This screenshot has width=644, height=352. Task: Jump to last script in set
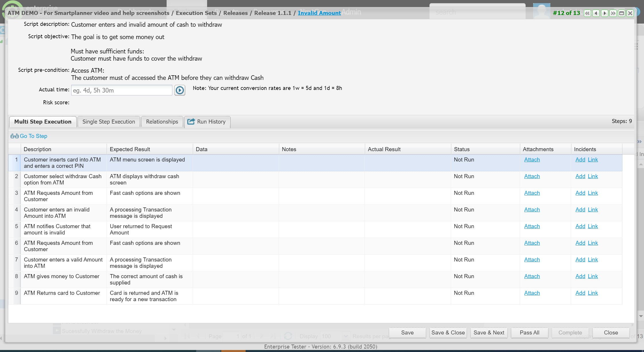click(x=613, y=13)
